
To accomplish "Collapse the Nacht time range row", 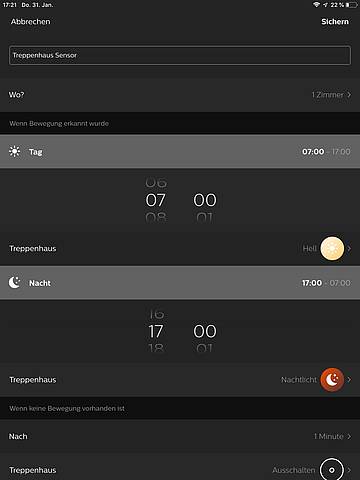I will pos(180,283).
